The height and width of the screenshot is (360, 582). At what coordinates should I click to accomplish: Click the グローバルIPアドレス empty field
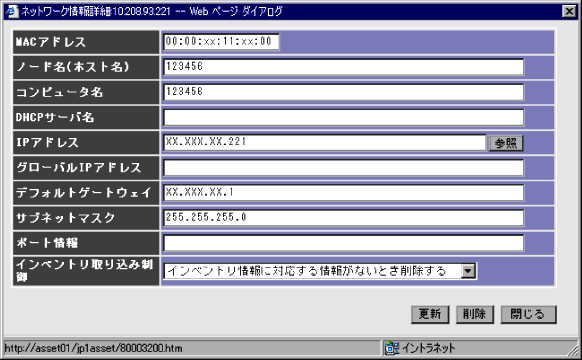coord(344,168)
